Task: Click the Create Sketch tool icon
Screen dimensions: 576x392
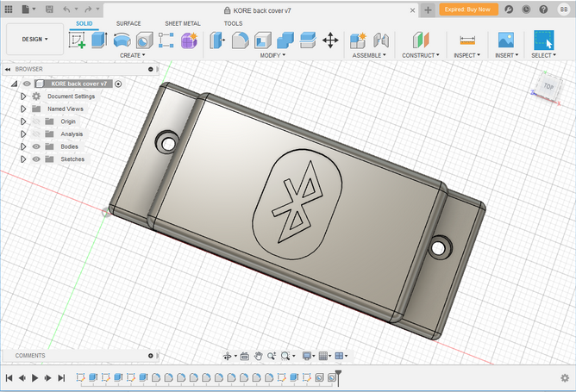Action: [77, 40]
